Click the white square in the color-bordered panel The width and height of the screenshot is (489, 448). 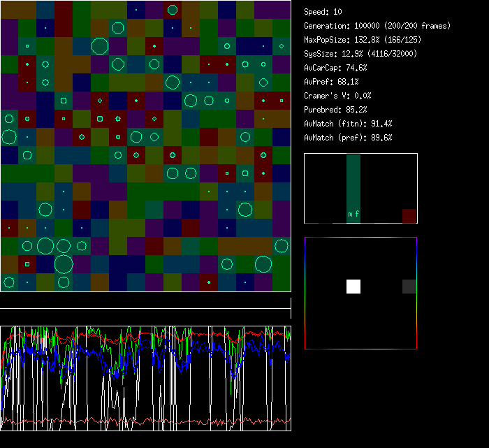(x=353, y=286)
